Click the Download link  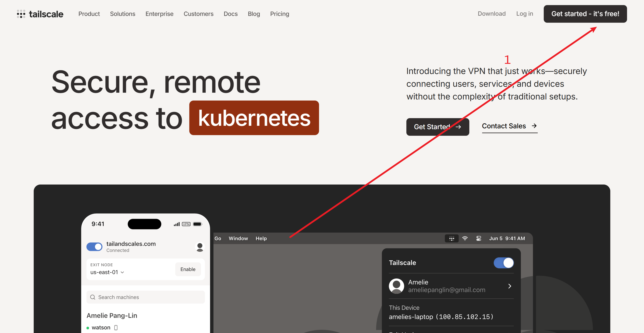point(492,14)
